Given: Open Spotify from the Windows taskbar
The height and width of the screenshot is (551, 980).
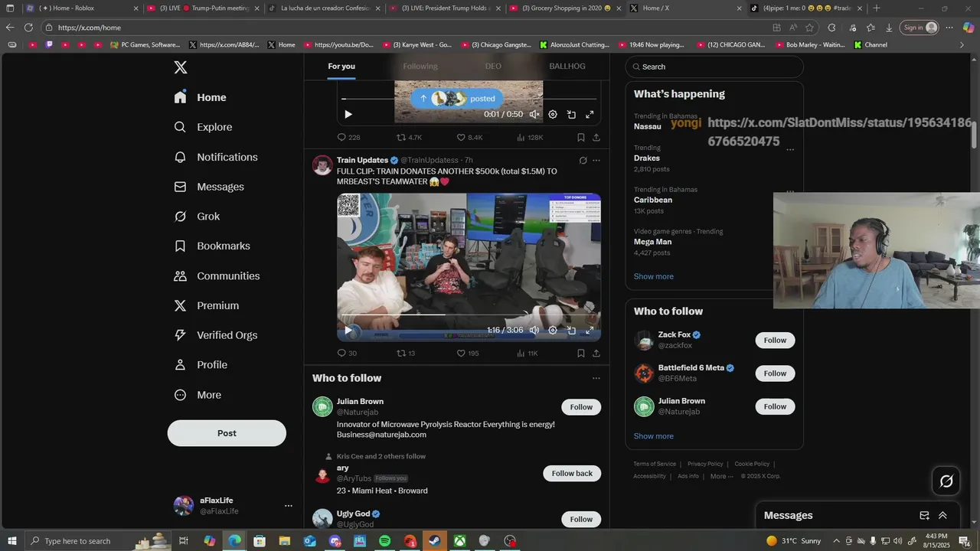Looking at the screenshot, I should coord(384,541).
